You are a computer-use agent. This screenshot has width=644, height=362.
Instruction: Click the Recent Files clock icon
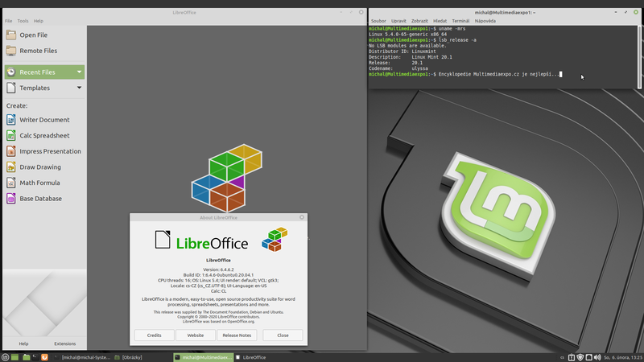coord(11,72)
